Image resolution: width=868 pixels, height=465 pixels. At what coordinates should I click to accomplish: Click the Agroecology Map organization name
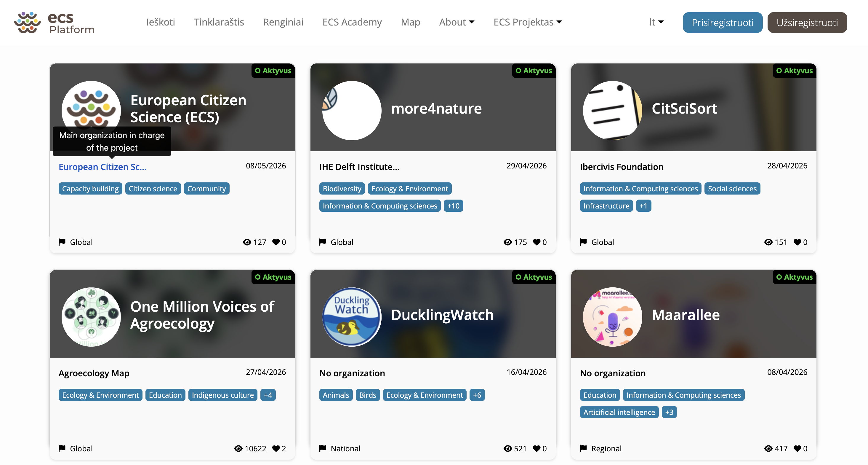[x=94, y=373]
